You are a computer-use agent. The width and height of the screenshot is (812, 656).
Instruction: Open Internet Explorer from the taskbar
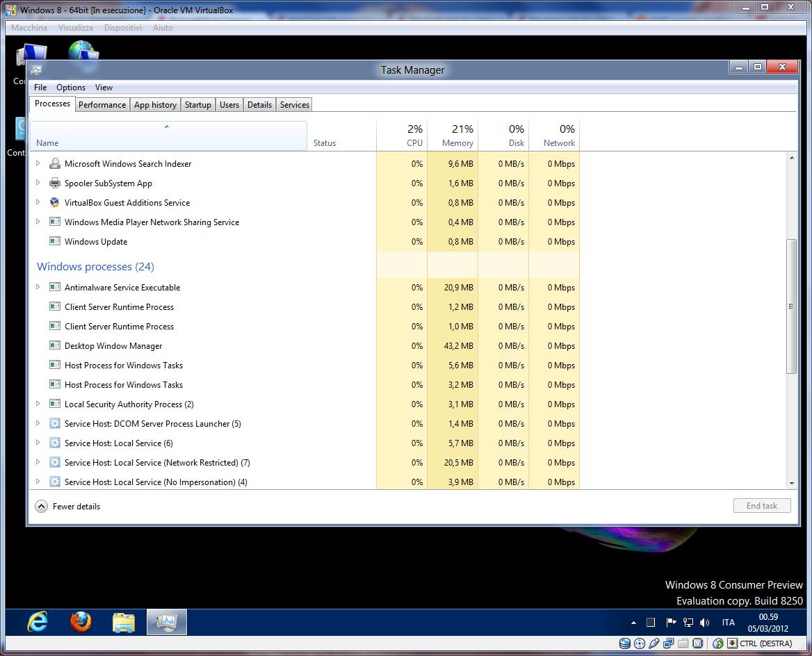pos(38,622)
